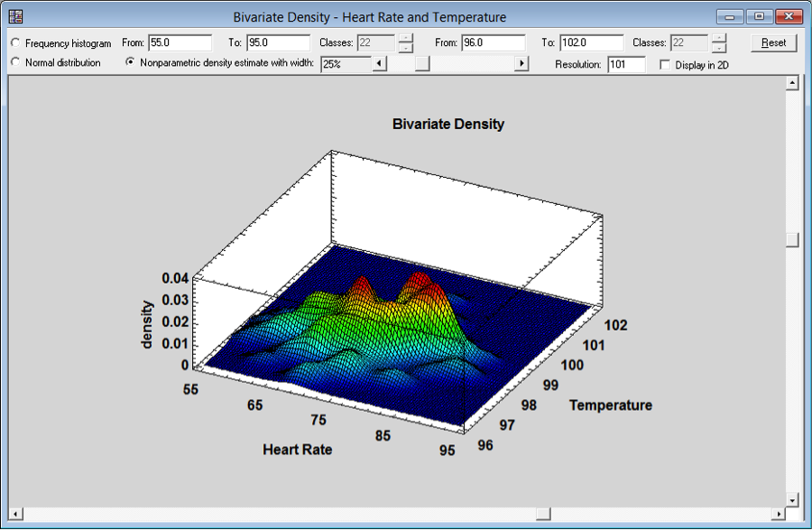Click the Reset button

point(773,42)
